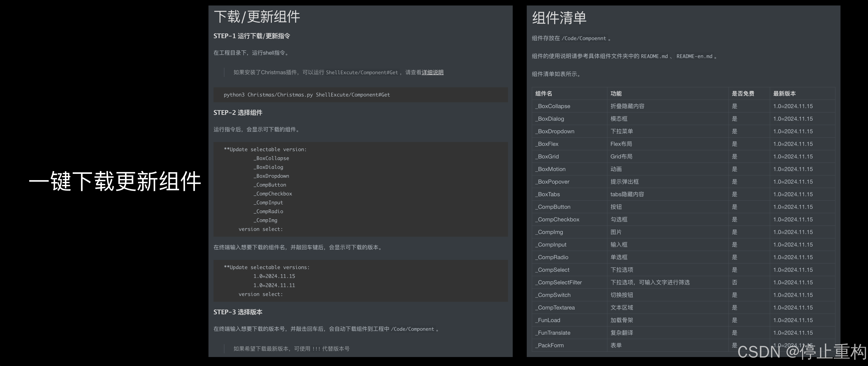Viewport: 868px width, 366px height.
Task: Click the _CompSelectFilter table cell
Action: 558,282
